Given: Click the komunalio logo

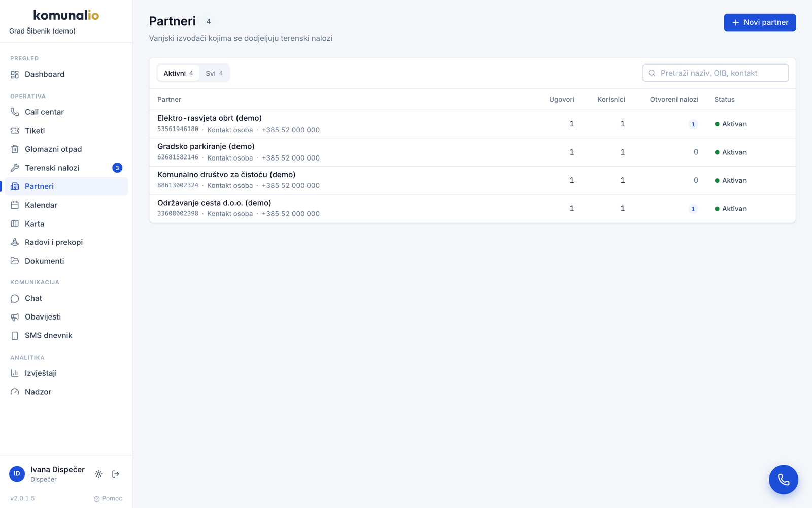Looking at the screenshot, I should (x=66, y=15).
